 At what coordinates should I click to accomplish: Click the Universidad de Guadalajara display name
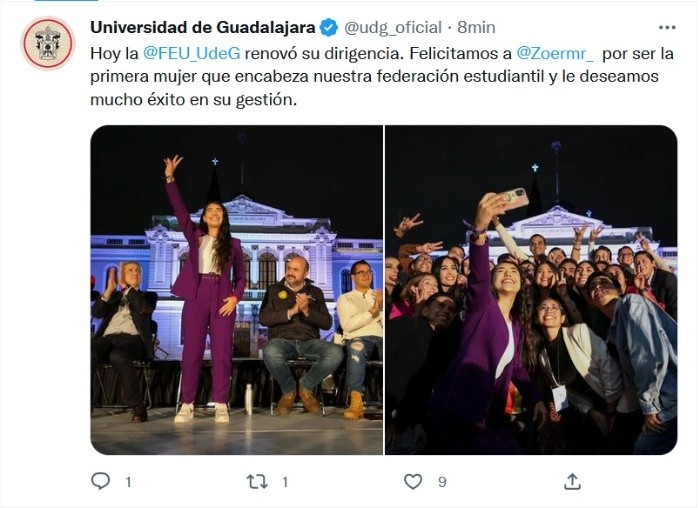pos(203,28)
